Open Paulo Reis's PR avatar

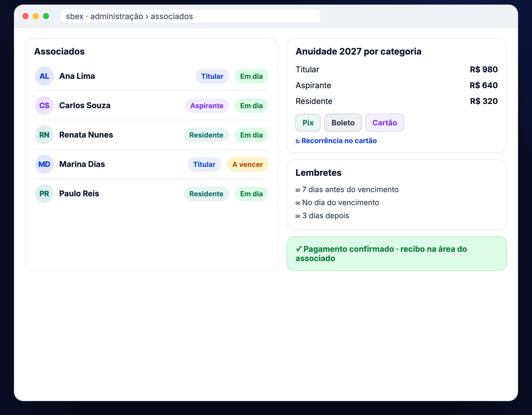click(x=44, y=194)
